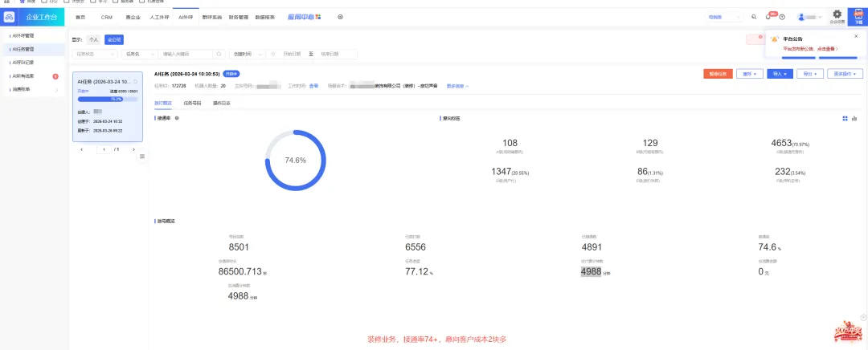868x350 pixels.
Task: Open the 创建时间 dropdown
Action: [x=247, y=55]
